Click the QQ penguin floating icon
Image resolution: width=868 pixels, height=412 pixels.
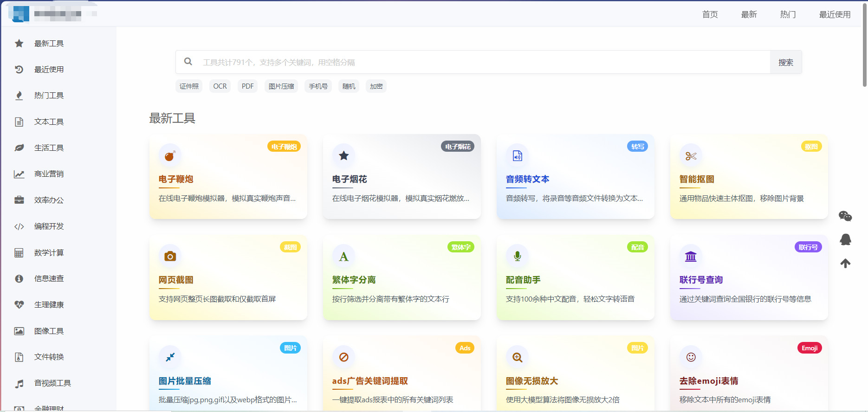[845, 239]
